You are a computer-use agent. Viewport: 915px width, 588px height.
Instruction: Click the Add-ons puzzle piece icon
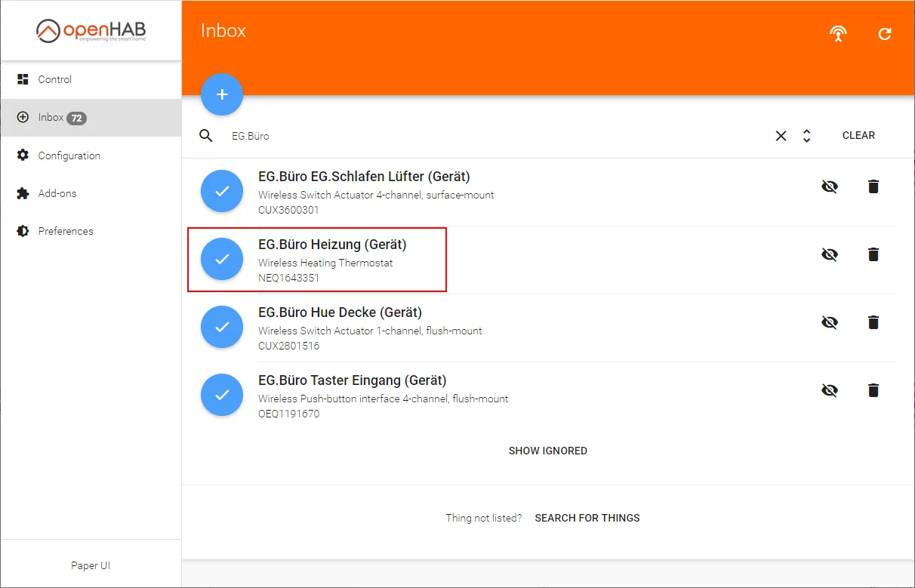(23, 193)
